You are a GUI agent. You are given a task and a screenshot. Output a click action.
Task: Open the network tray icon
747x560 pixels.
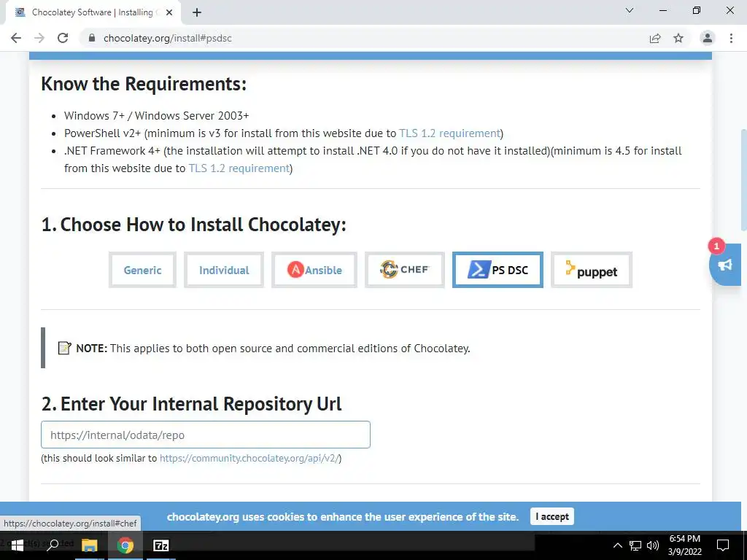pos(635,545)
